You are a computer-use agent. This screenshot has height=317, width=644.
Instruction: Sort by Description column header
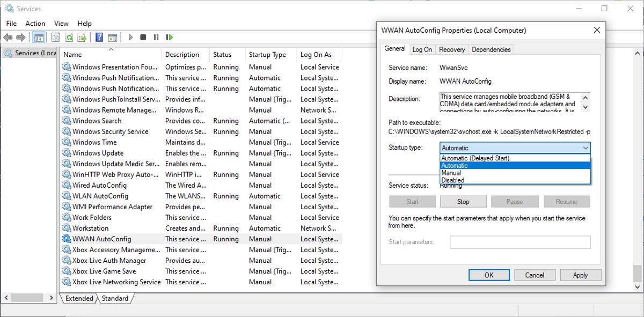[x=186, y=55]
